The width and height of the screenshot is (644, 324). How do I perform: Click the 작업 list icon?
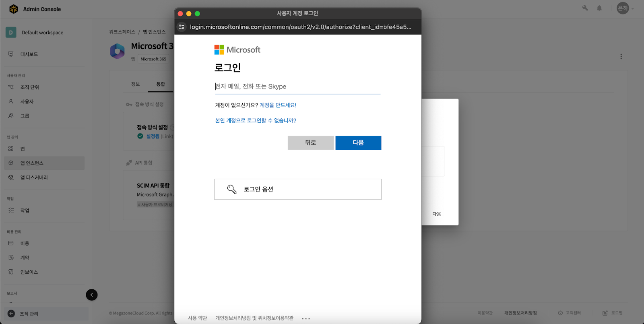tap(11, 210)
